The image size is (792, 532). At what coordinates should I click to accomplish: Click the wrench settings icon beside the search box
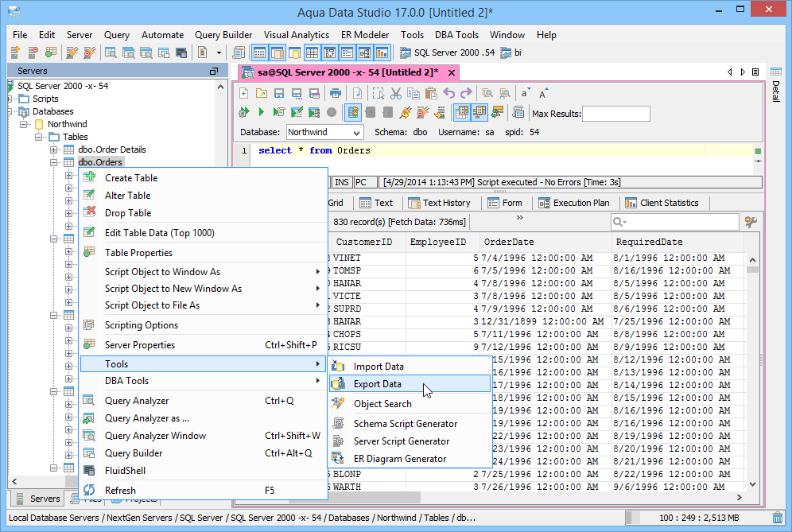tap(751, 222)
